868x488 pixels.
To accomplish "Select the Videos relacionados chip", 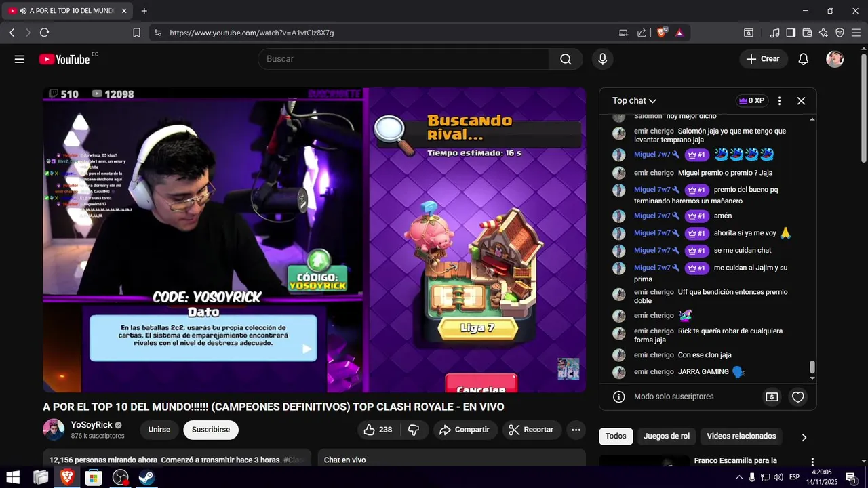I will tap(741, 436).
